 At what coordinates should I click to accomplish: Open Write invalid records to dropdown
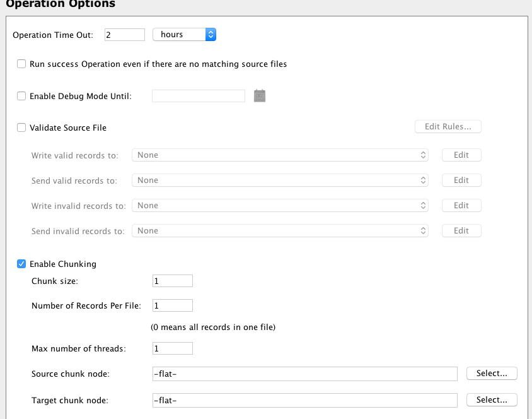pos(280,206)
